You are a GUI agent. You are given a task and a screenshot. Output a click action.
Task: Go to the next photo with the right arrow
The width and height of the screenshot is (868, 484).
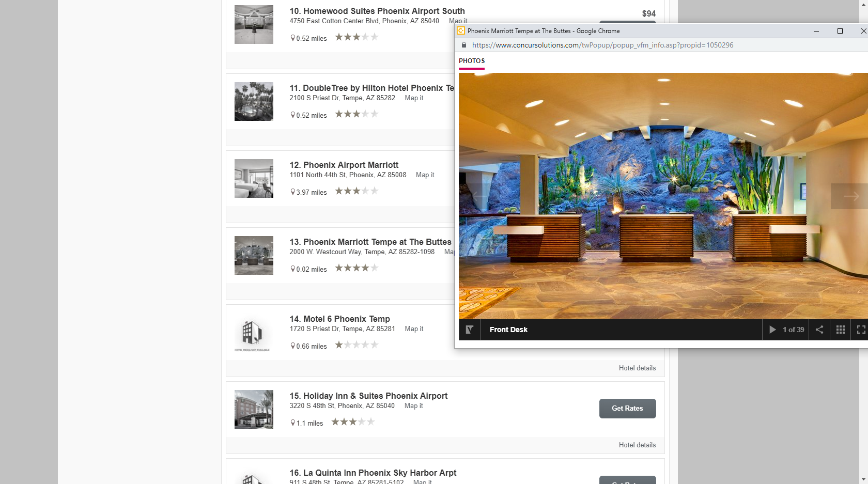coord(850,196)
